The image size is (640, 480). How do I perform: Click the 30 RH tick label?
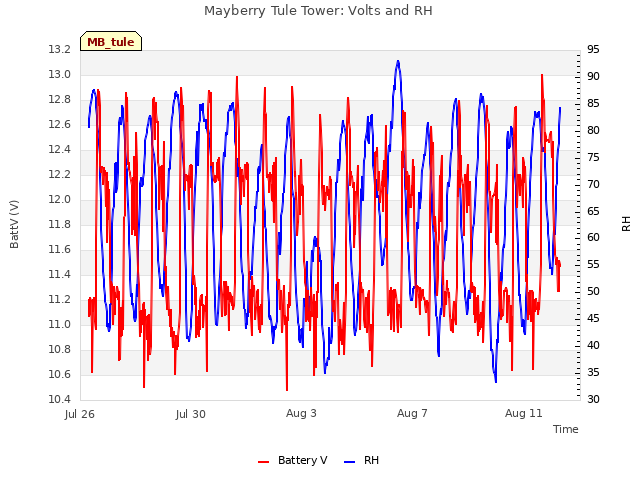pyautogui.click(x=593, y=399)
